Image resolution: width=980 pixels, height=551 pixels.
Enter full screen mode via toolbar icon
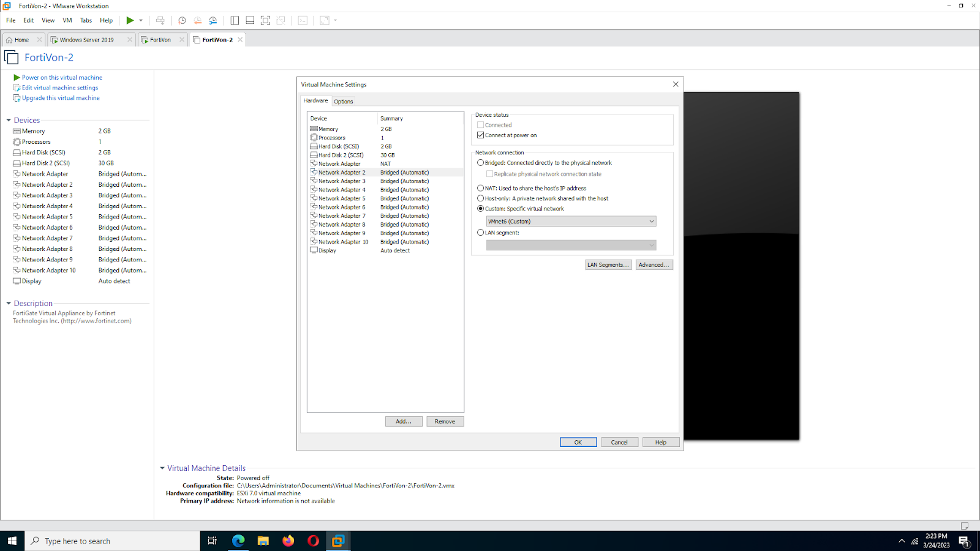[x=265, y=20]
